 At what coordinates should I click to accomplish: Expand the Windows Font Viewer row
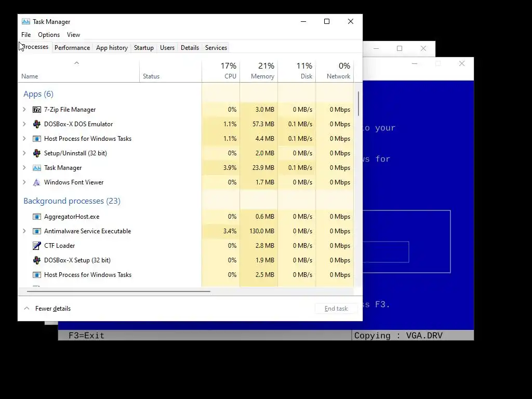point(24,182)
